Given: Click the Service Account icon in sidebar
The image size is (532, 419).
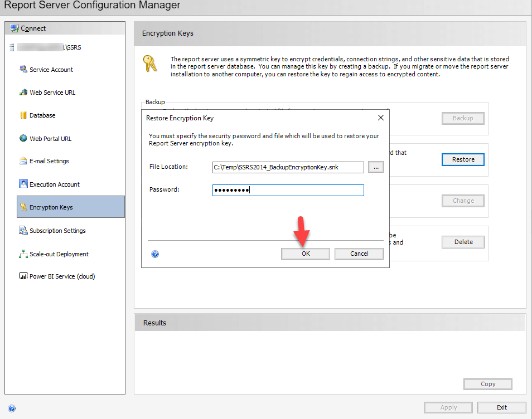Looking at the screenshot, I should [x=23, y=70].
